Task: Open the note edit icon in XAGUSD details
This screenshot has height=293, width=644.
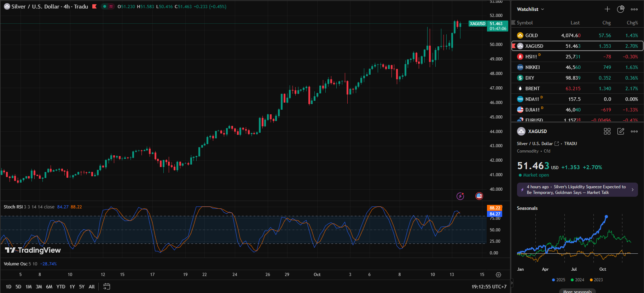Action: [621, 131]
